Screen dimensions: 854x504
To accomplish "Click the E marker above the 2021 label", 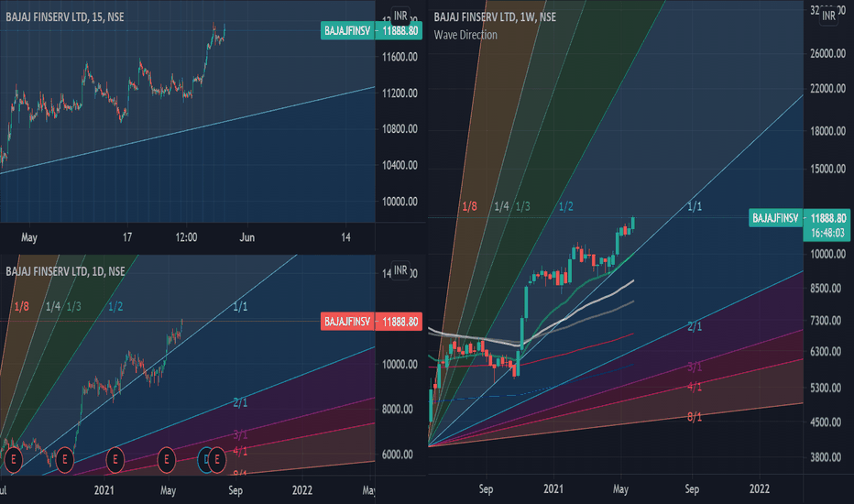I will click(x=115, y=460).
